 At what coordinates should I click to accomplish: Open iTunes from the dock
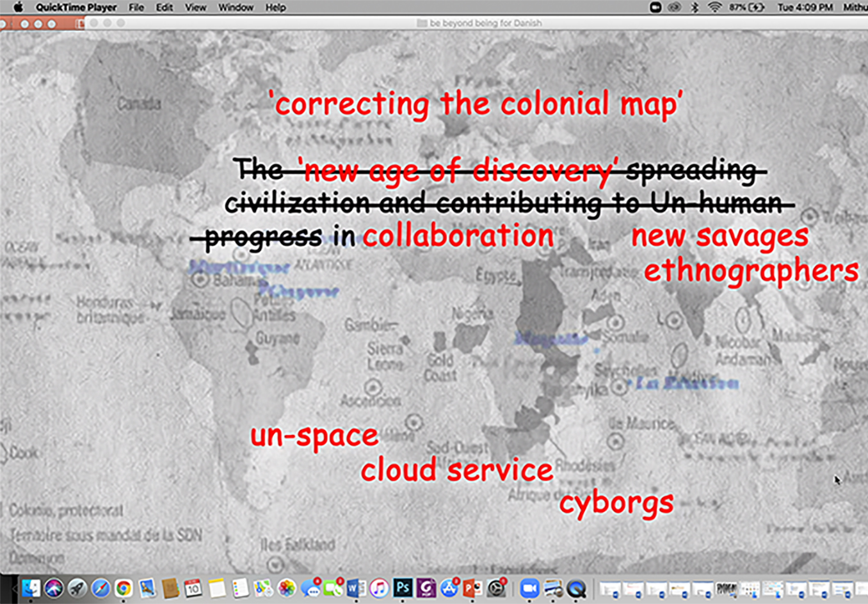379,588
